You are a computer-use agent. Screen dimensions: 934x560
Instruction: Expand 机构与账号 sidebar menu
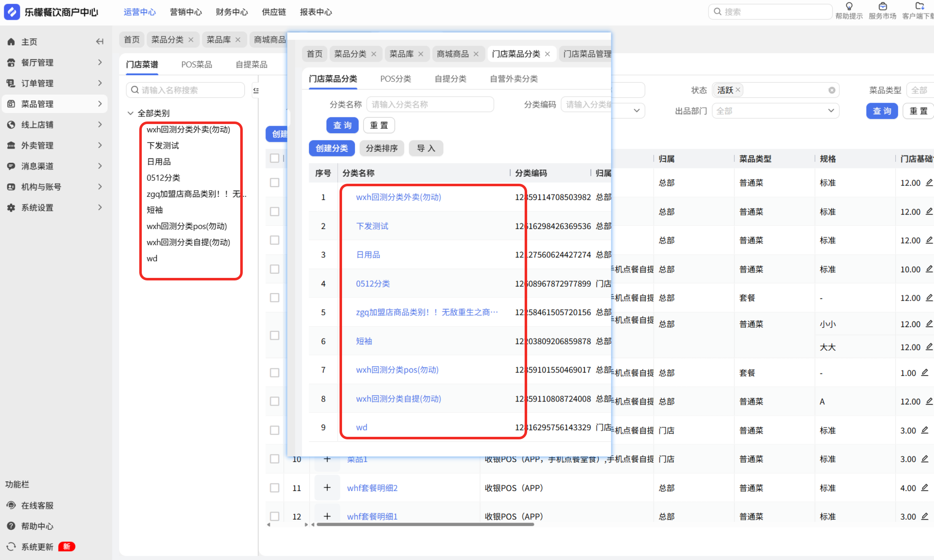point(55,187)
